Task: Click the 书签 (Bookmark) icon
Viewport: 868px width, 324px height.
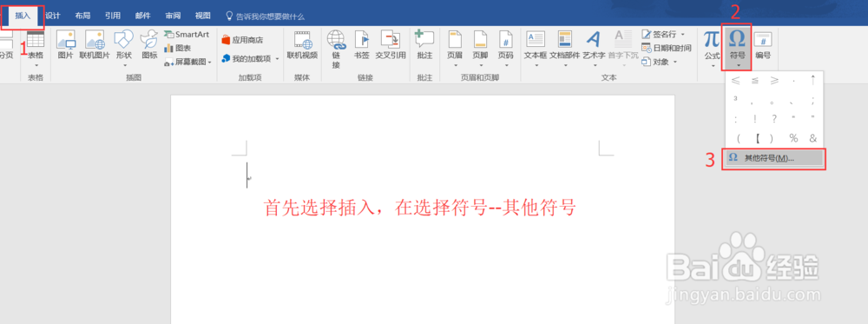Action: coord(361,45)
